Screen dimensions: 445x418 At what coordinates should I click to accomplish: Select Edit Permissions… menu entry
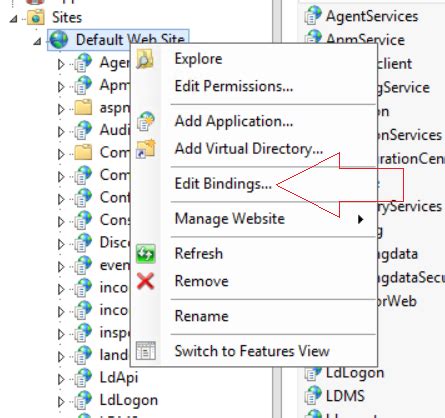234,86
